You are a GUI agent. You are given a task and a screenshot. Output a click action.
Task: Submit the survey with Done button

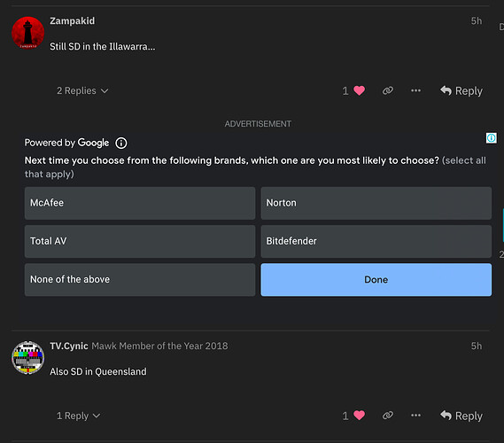(x=376, y=280)
